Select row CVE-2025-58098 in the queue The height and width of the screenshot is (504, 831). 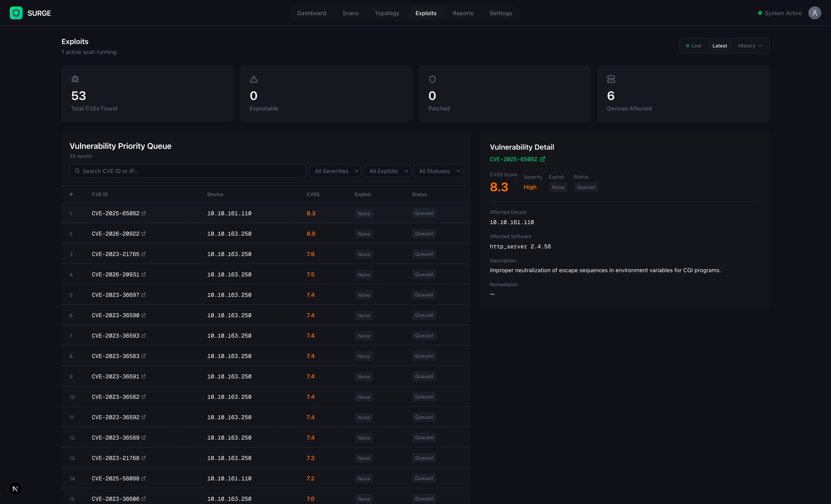[x=266, y=478]
